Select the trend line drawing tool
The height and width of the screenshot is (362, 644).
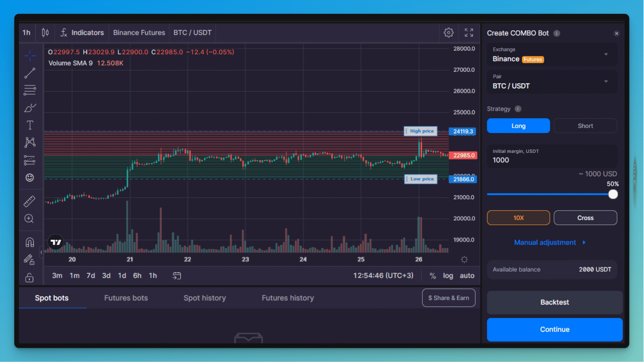30,73
